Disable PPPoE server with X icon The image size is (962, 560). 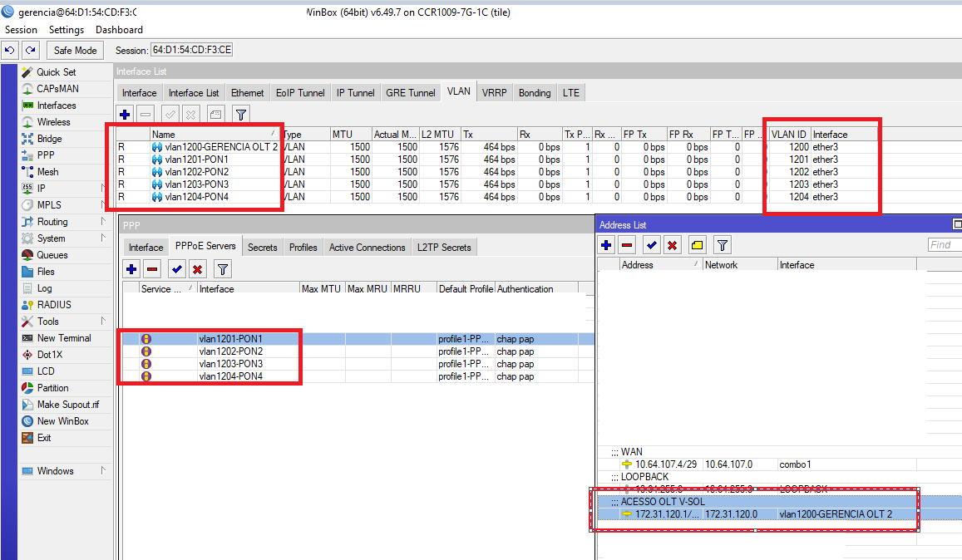pyautogui.click(x=198, y=269)
